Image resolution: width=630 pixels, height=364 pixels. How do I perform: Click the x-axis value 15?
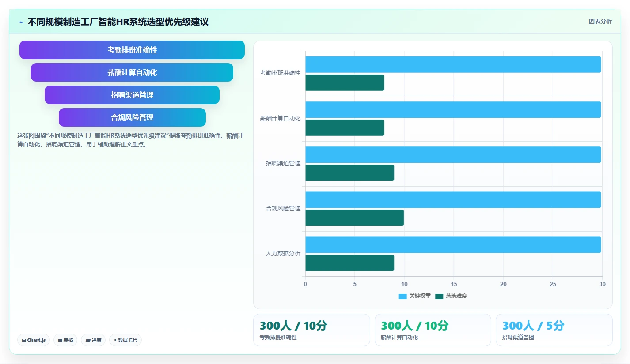(x=454, y=284)
